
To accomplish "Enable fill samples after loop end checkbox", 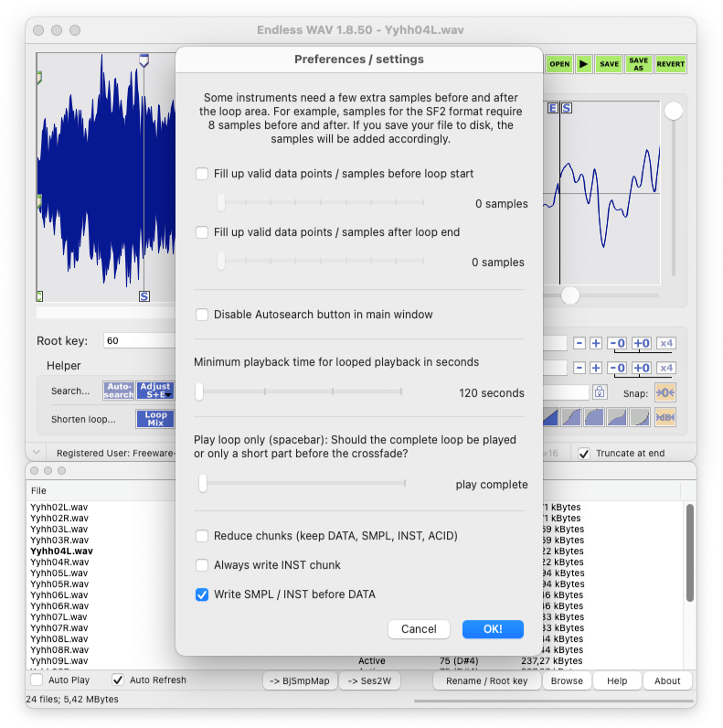I will 202,232.
